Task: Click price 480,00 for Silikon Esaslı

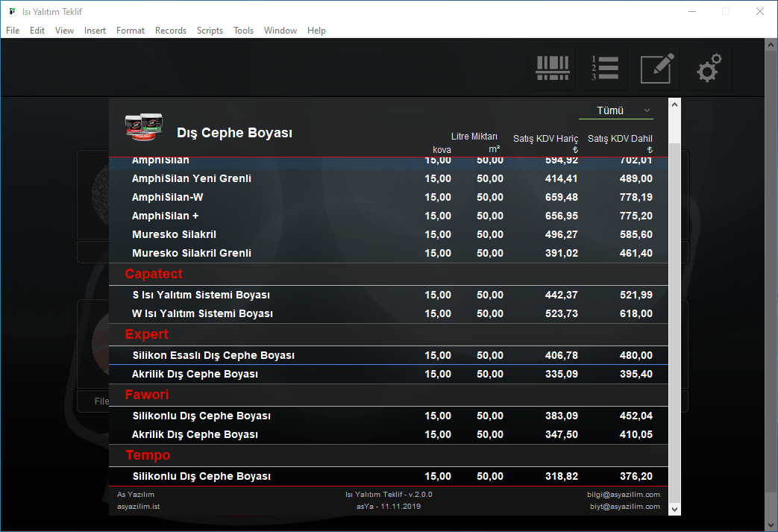Action: pyautogui.click(x=636, y=355)
